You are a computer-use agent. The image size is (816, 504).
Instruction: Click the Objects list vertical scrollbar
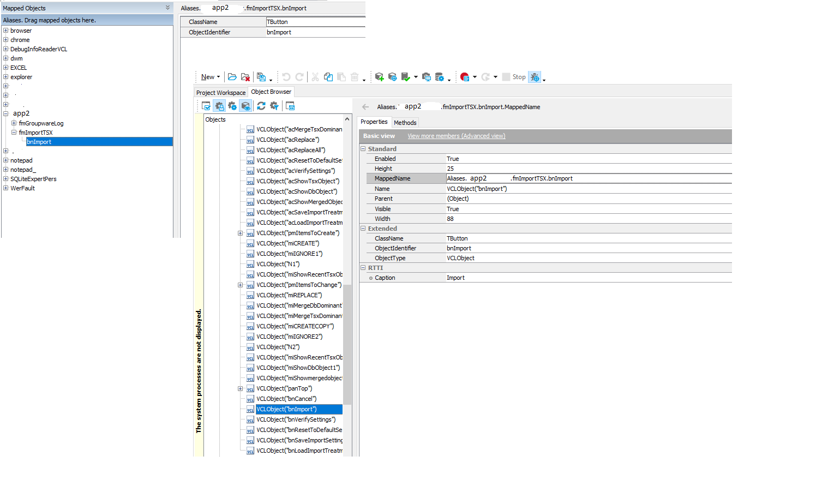point(347,344)
